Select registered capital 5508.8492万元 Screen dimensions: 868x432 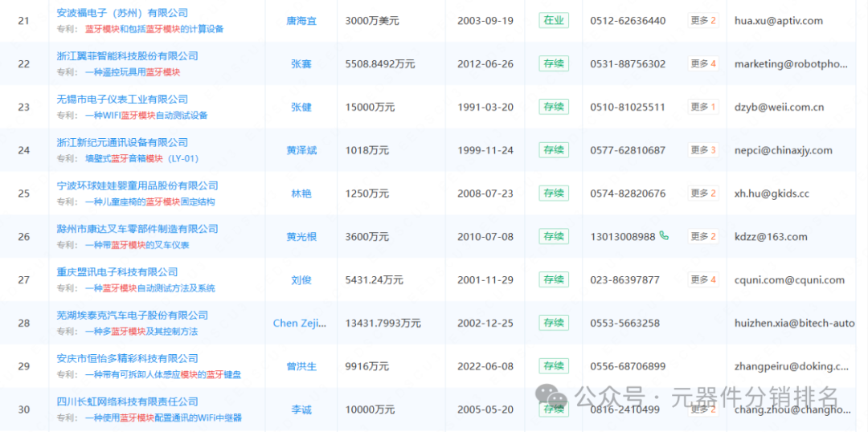point(379,63)
